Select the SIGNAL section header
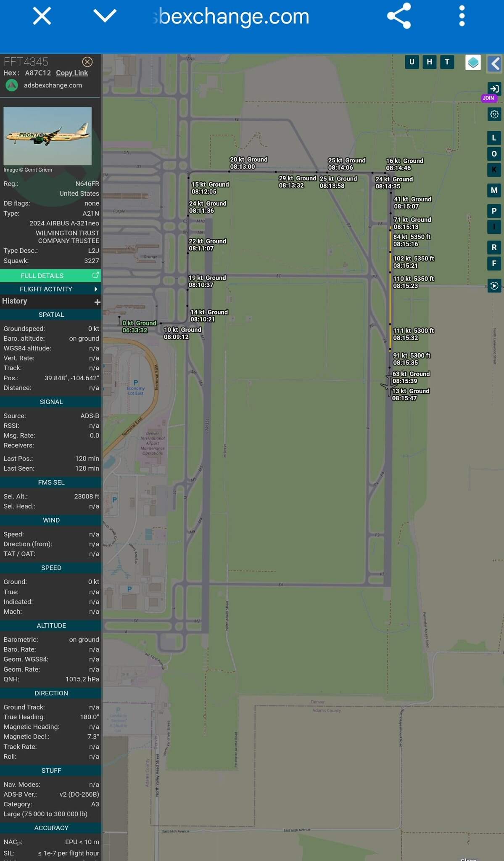 [51, 402]
